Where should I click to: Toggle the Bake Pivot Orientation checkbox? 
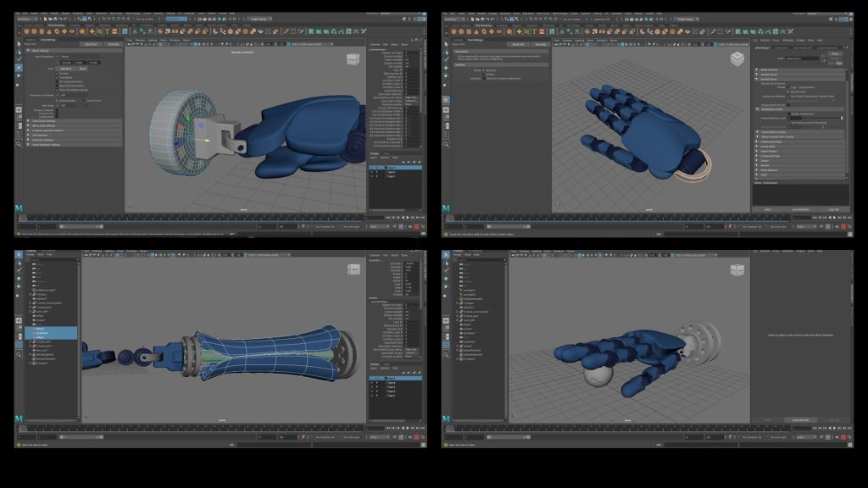[57, 86]
